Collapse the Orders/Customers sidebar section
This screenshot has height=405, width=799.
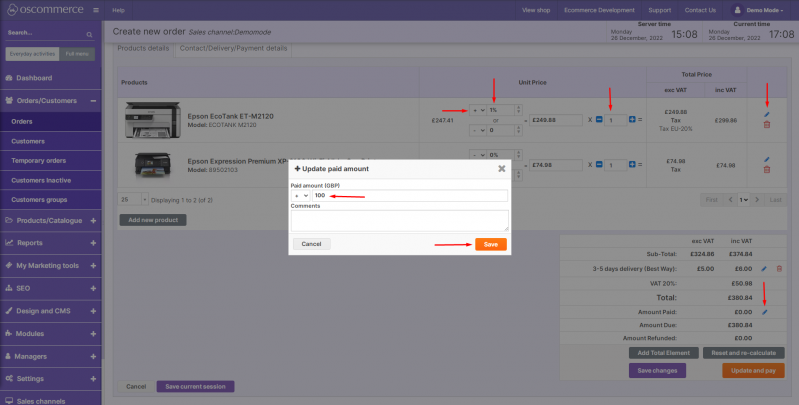[93, 100]
